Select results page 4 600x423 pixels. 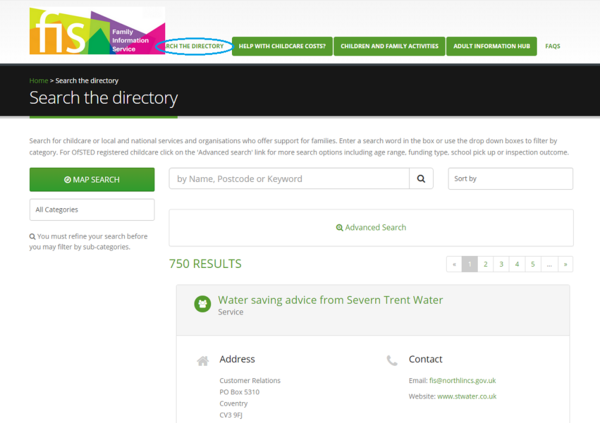(517, 264)
